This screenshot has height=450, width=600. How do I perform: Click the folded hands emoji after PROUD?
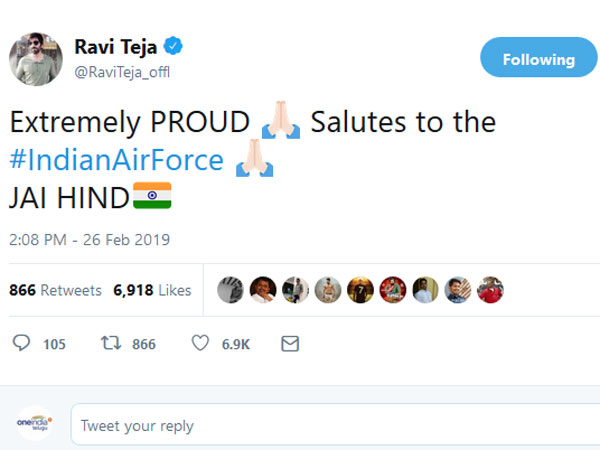click(x=280, y=124)
